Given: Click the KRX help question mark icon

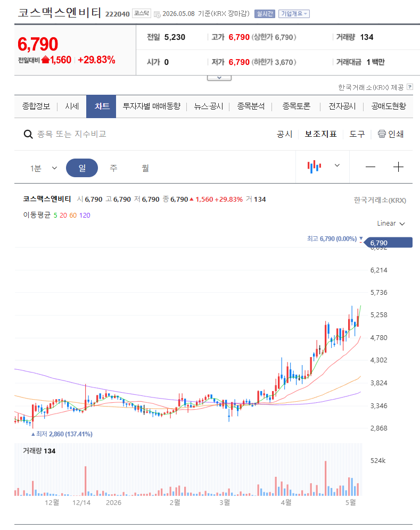Looking at the screenshot, I should [410, 87].
